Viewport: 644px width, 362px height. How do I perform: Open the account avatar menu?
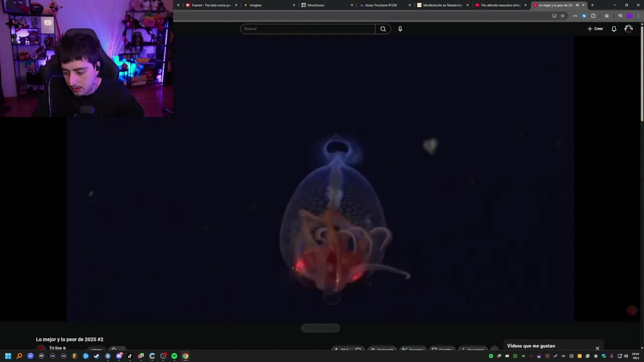pyautogui.click(x=628, y=29)
